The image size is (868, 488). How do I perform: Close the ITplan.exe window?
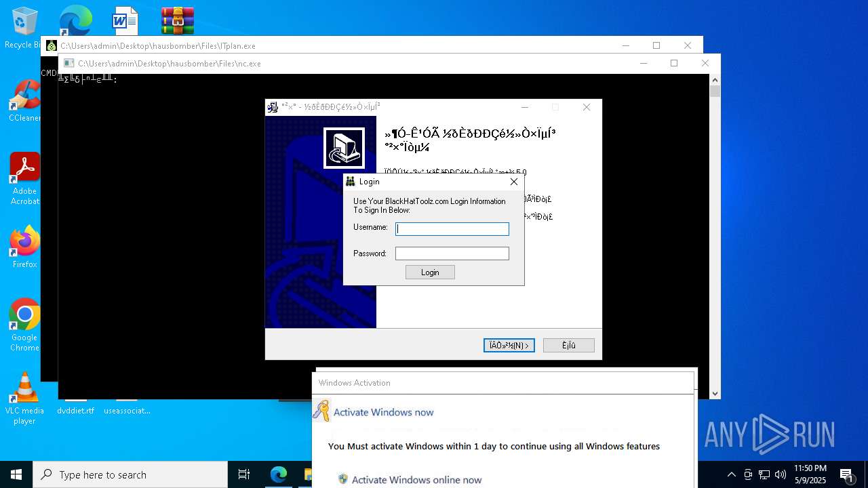click(x=688, y=45)
